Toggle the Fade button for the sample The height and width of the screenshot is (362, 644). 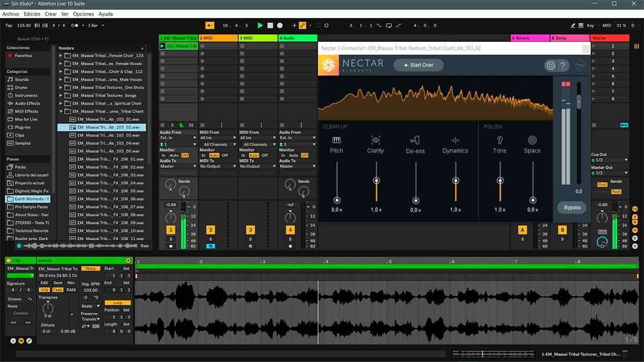tap(57, 290)
